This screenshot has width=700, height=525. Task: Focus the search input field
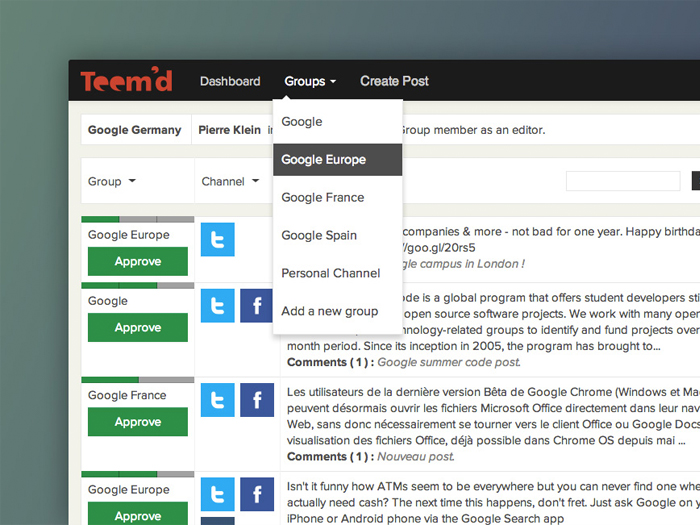(x=623, y=181)
